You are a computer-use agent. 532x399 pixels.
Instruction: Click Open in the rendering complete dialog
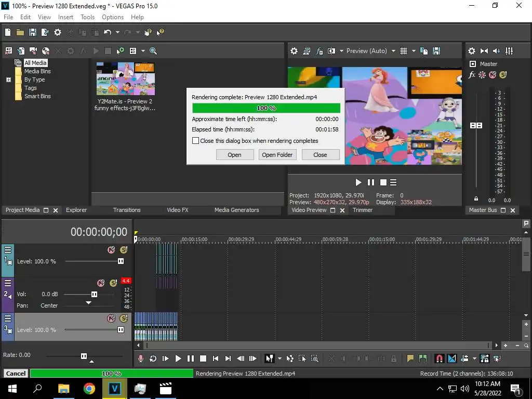[234, 155]
